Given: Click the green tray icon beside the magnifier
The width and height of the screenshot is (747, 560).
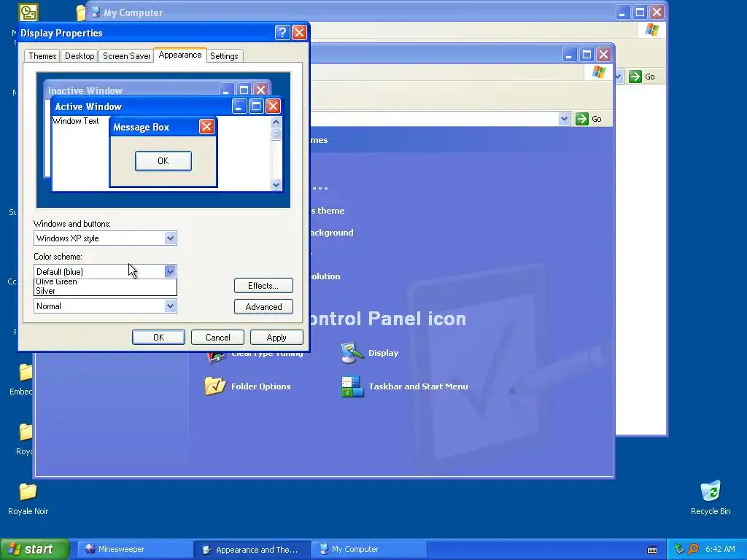Looking at the screenshot, I should [679, 549].
